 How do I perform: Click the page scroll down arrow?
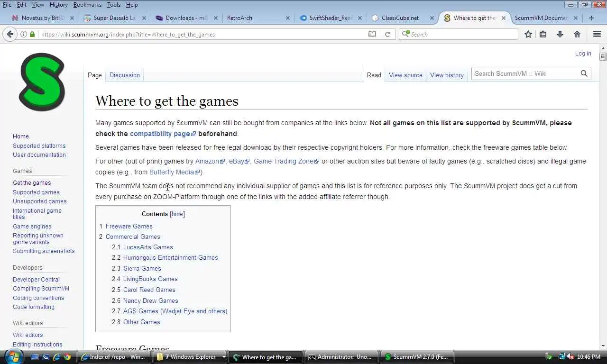603,346
